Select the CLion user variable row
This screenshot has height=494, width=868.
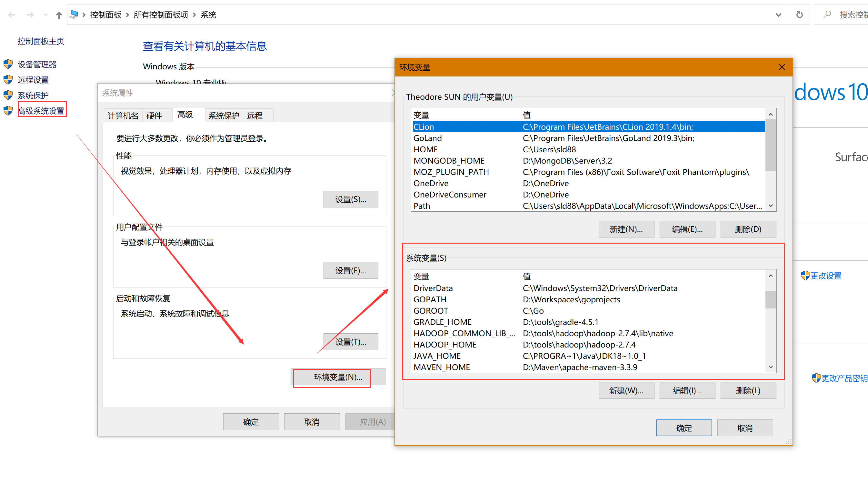tap(588, 127)
